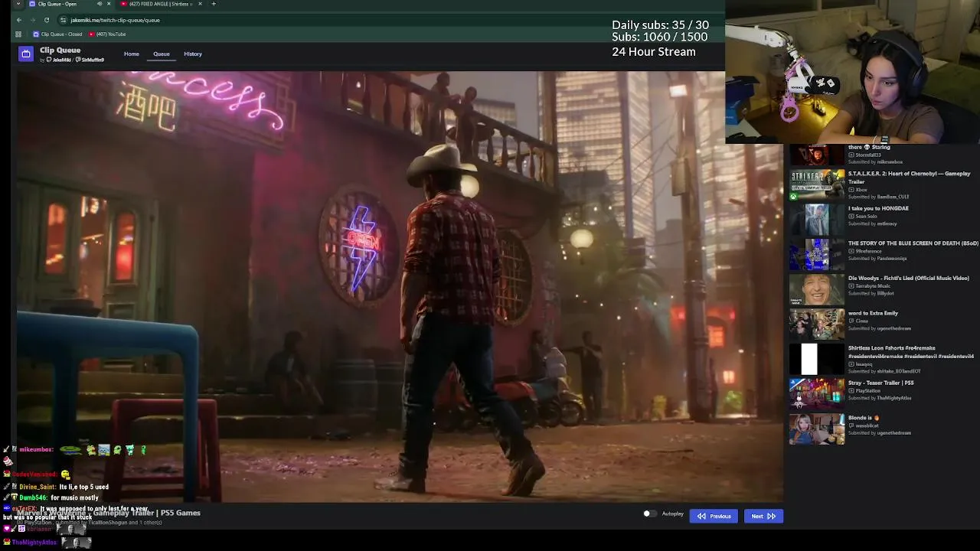Reload the page with the refresh icon

(x=47, y=20)
